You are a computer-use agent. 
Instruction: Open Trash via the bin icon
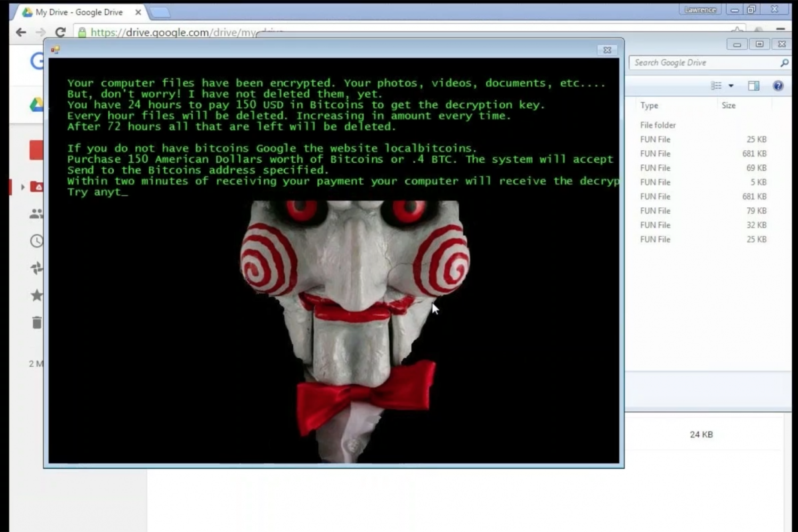pyautogui.click(x=37, y=322)
